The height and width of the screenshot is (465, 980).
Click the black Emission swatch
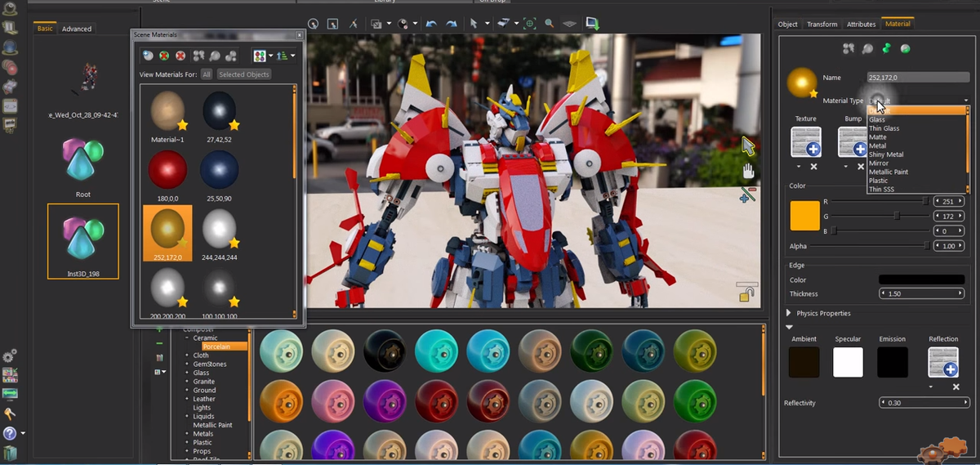[892, 362]
